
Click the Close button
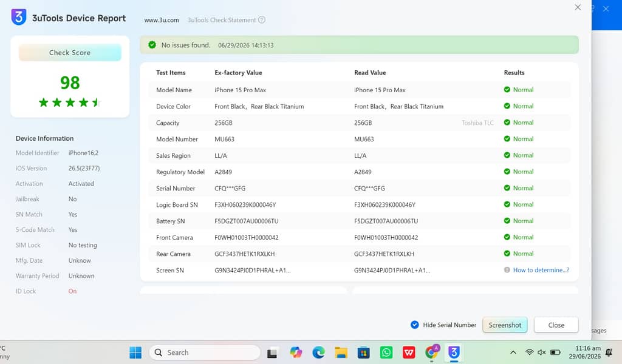pyautogui.click(x=556, y=325)
